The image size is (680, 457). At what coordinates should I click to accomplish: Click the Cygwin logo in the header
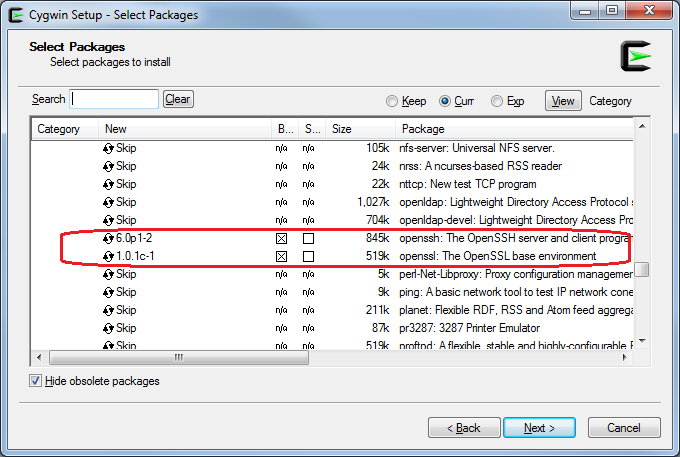tap(636, 56)
